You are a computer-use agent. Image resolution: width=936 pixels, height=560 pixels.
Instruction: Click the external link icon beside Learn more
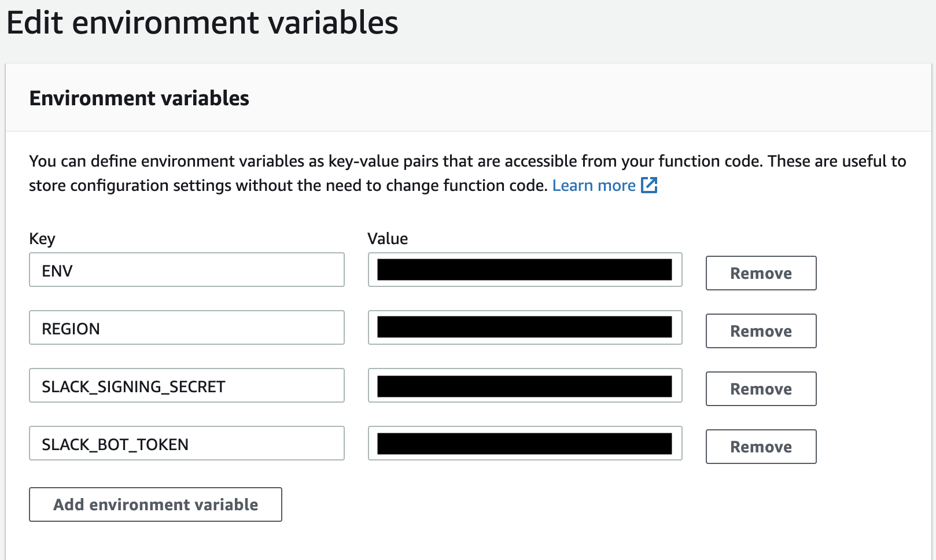click(x=649, y=185)
